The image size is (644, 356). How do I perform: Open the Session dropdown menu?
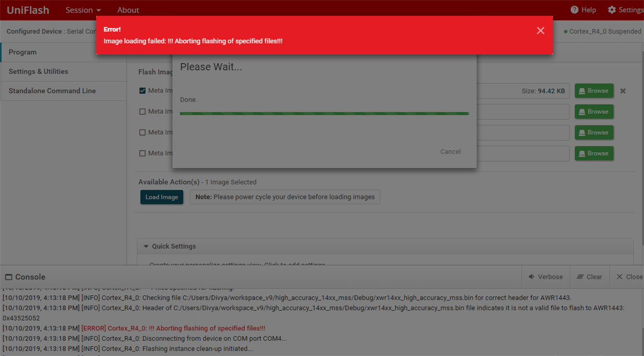coord(83,10)
